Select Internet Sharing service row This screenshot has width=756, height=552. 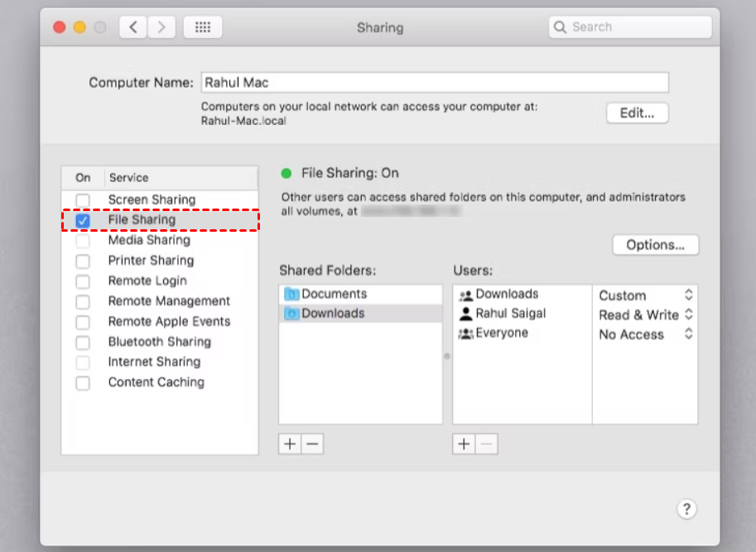click(x=160, y=362)
